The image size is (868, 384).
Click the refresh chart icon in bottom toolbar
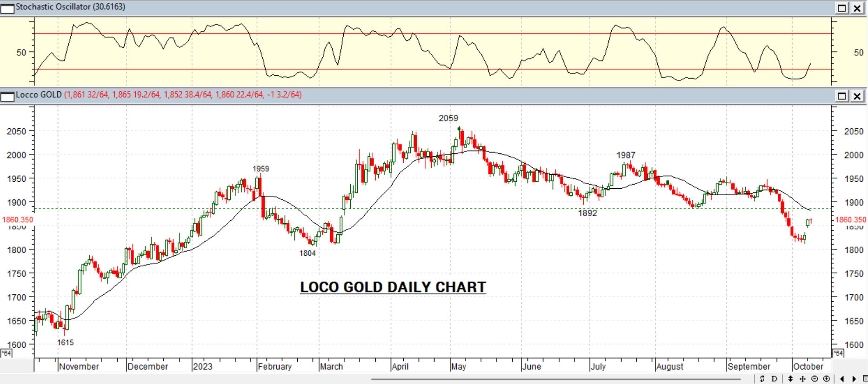point(762,379)
